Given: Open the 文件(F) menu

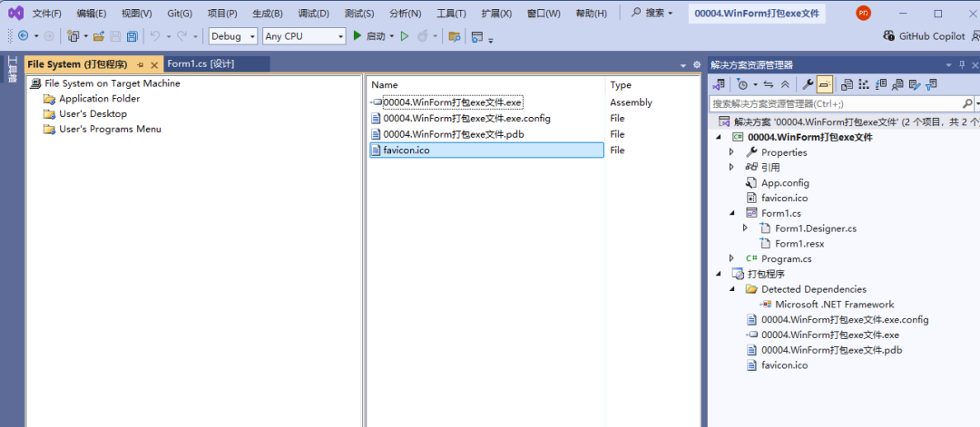Looking at the screenshot, I should coord(47,13).
